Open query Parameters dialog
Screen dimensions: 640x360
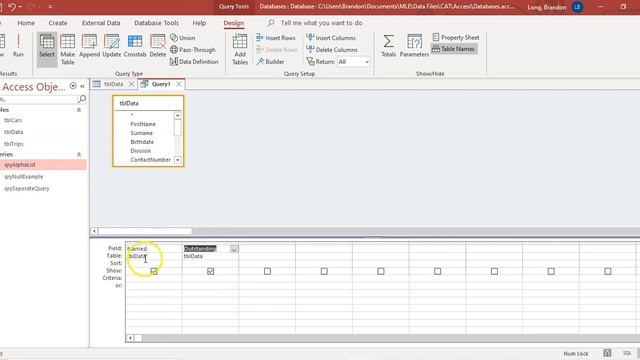(414, 46)
